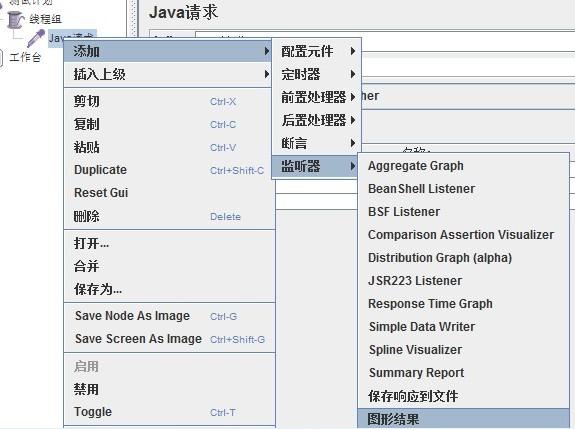The height and width of the screenshot is (429, 575).
Task: Select 禁用 to disable element
Action: click(x=169, y=389)
